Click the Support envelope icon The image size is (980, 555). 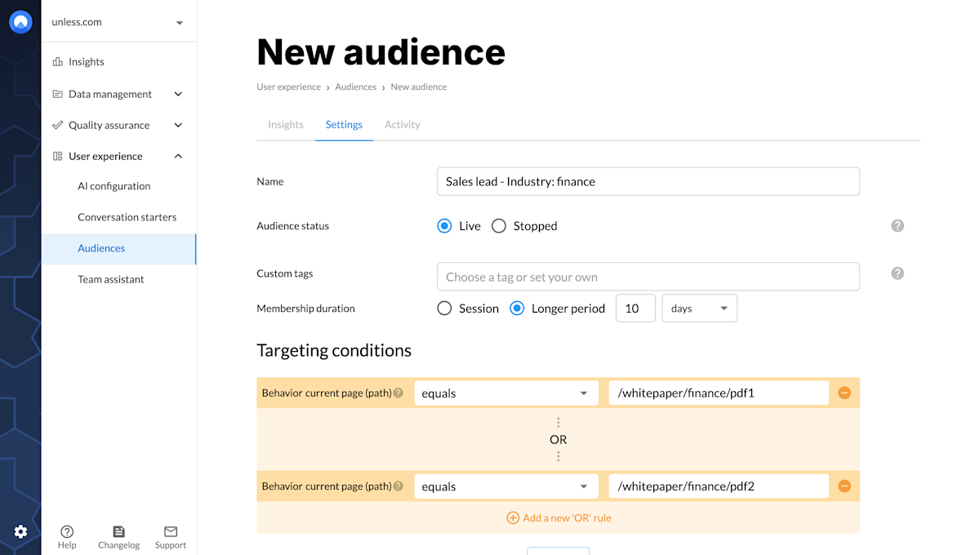171,532
